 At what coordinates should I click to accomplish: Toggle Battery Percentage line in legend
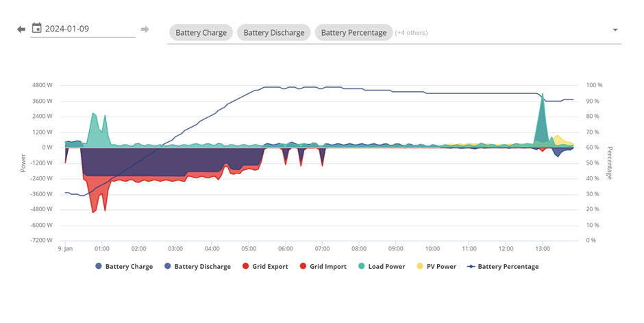tap(503, 266)
